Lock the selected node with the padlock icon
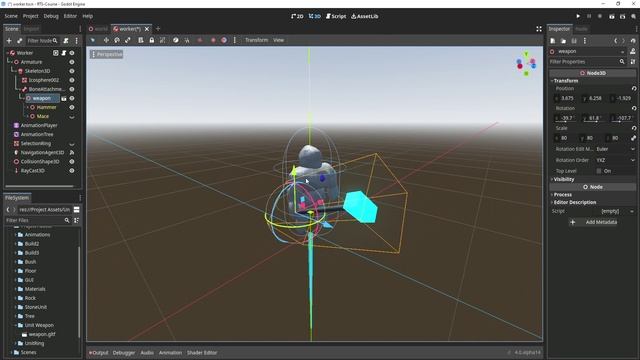 (151, 40)
